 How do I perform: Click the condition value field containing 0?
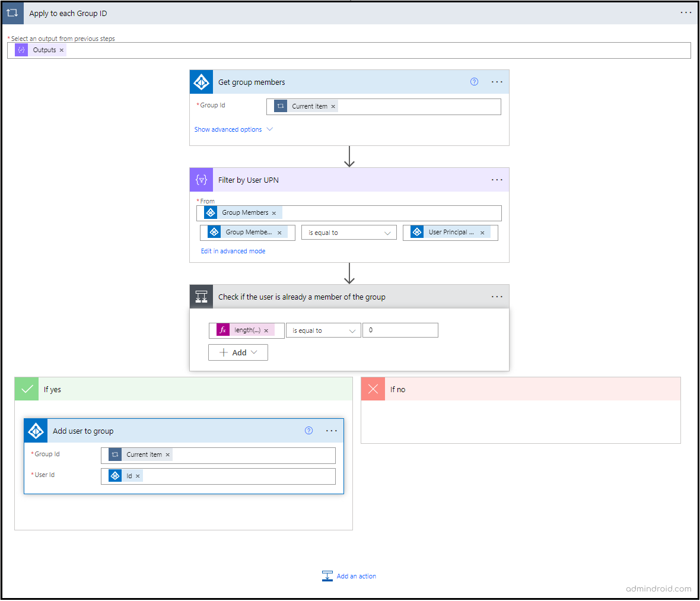[x=400, y=330]
